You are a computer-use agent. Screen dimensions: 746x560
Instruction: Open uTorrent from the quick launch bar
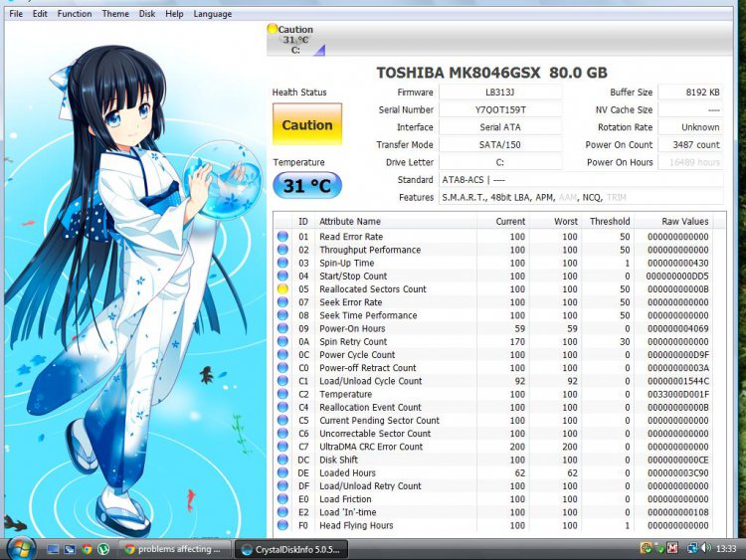(102, 549)
